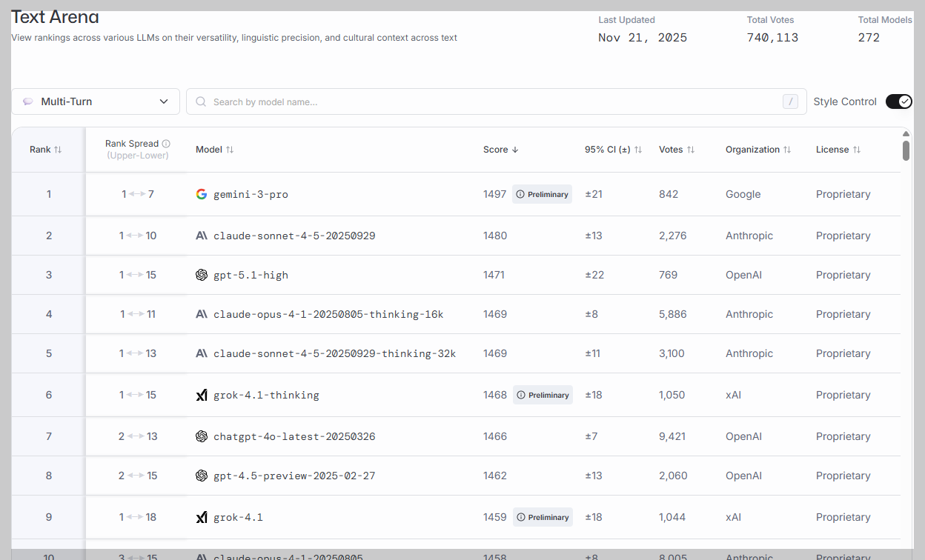
Task: Click score value 1480
Action: tap(495, 236)
